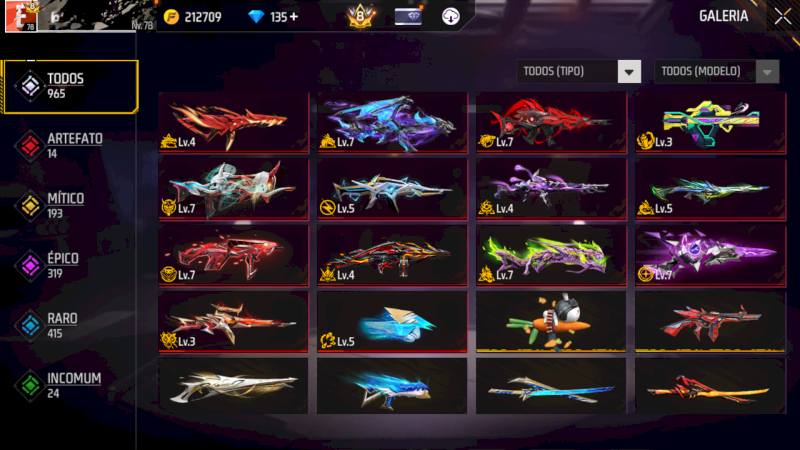
Task: Select the carrot bunny weapon skin thumbnail
Action: [x=551, y=321]
